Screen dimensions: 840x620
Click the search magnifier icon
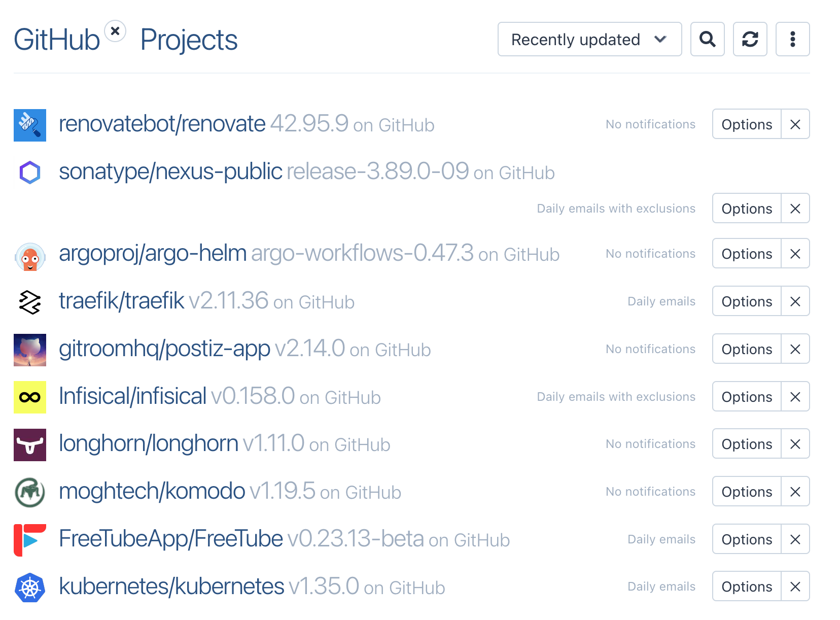pos(707,39)
